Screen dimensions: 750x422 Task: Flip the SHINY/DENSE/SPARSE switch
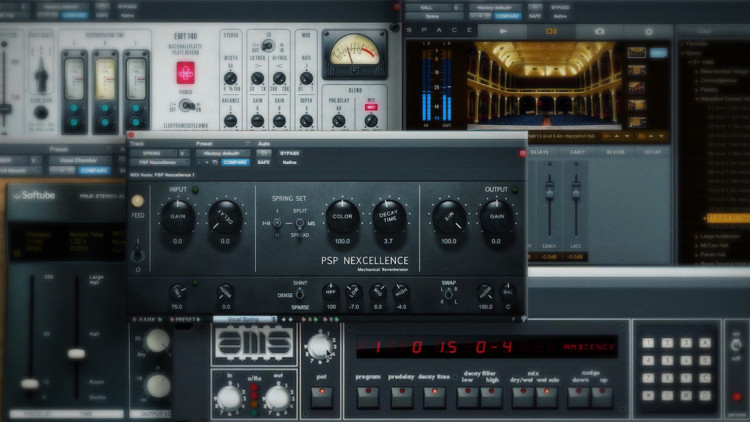click(x=300, y=294)
